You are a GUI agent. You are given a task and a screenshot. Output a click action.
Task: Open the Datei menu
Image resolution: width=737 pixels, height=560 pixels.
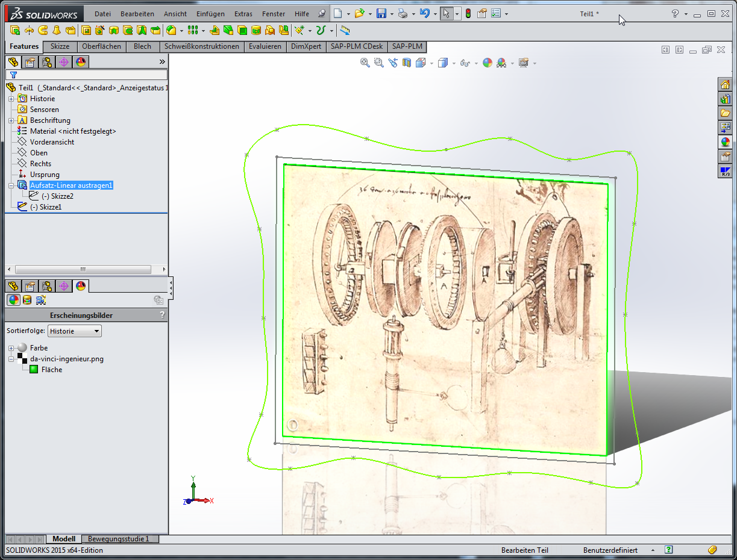pyautogui.click(x=103, y=14)
